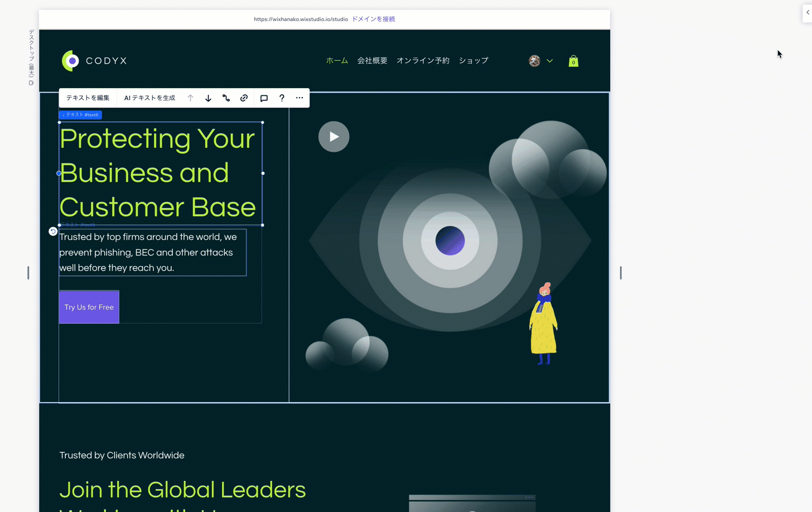Open the animation path icon in toolbar
This screenshot has width=812, height=512.
click(226, 98)
